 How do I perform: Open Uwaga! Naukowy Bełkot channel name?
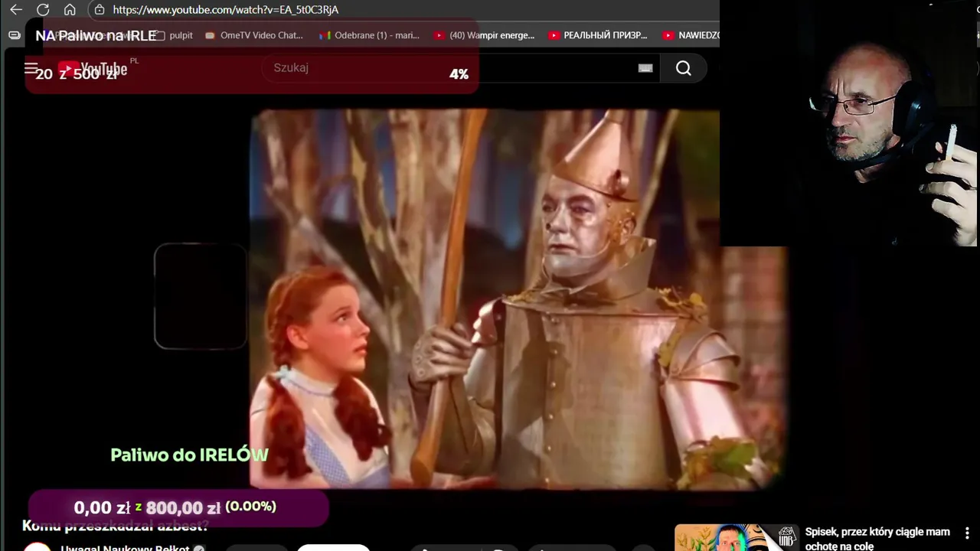[x=125, y=548]
